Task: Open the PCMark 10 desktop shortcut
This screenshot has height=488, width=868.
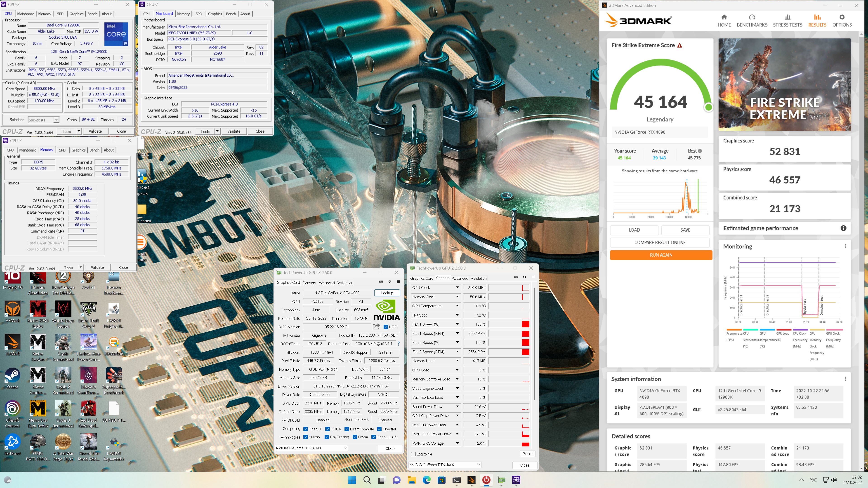Action: (x=12, y=281)
